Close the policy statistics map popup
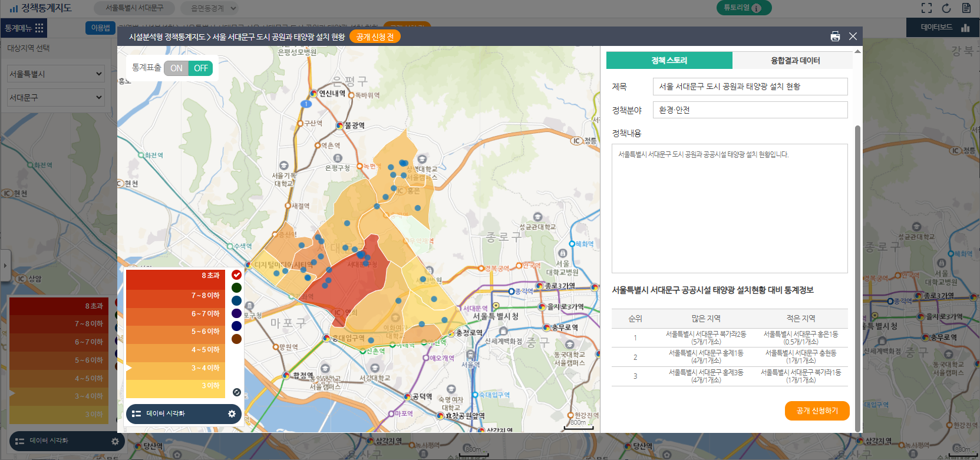 click(853, 37)
